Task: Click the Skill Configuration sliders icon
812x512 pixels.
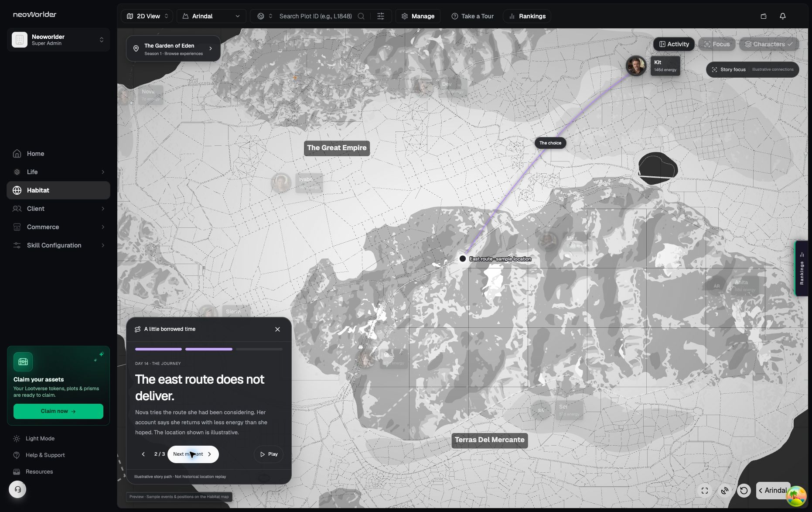Action: (17, 245)
